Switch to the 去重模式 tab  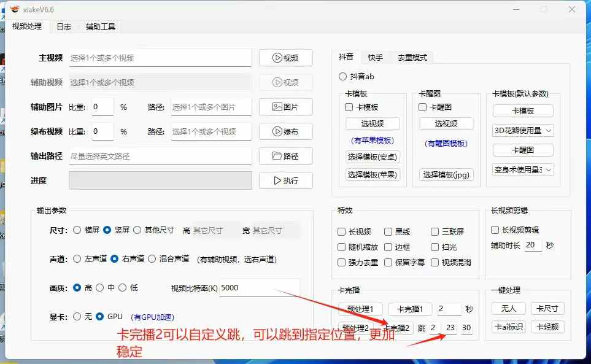coord(412,57)
